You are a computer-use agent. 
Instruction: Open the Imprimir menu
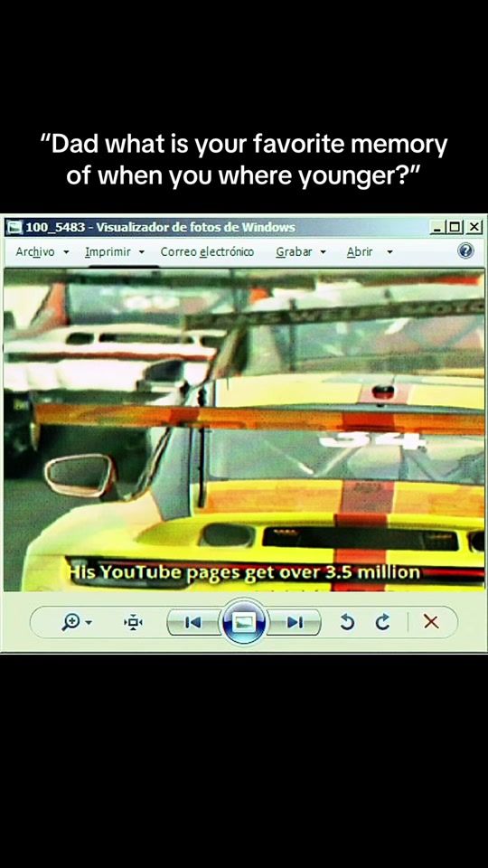(114, 252)
